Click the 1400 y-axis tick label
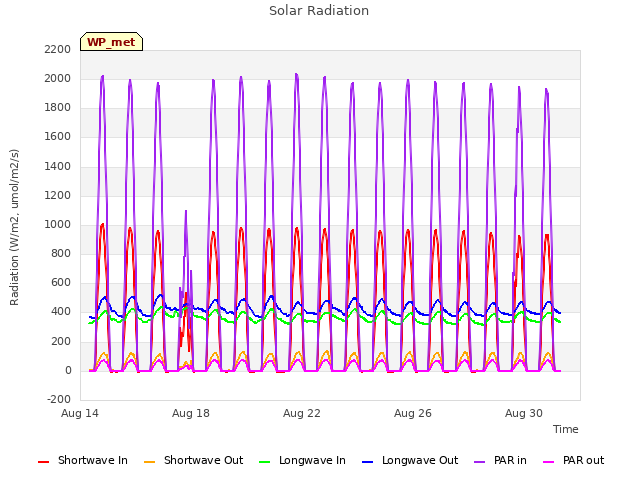This screenshot has height=480, width=640. pyautogui.click(x=58, y=166)
